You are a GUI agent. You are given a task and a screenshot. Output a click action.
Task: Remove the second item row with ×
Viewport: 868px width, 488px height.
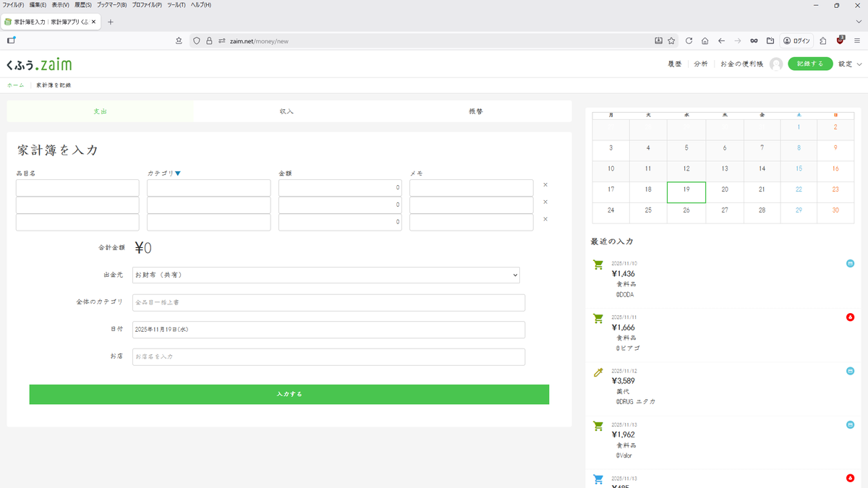coord(545,202)
